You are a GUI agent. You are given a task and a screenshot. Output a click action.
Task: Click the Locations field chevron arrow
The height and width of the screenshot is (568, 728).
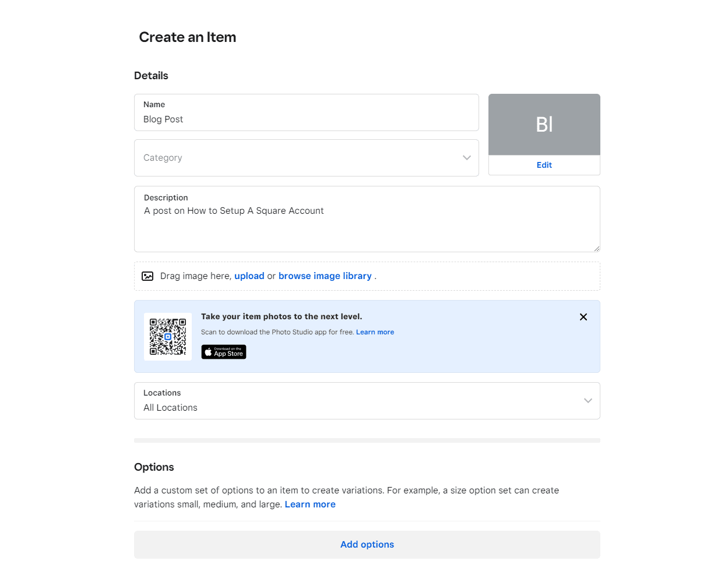tap(588, 401)
